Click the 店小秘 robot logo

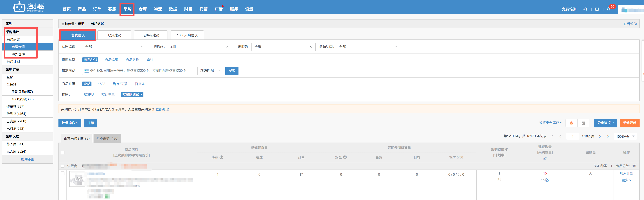coord(29,7)
